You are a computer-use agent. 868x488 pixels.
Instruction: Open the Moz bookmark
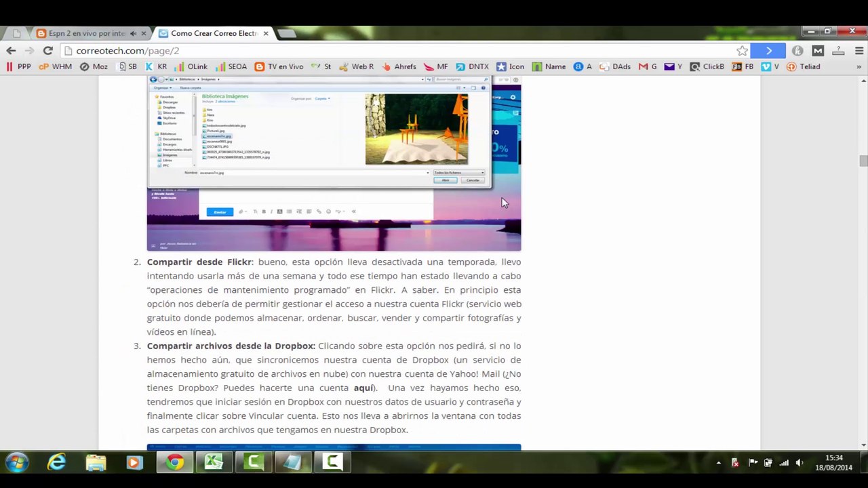[x=94, y=66]
